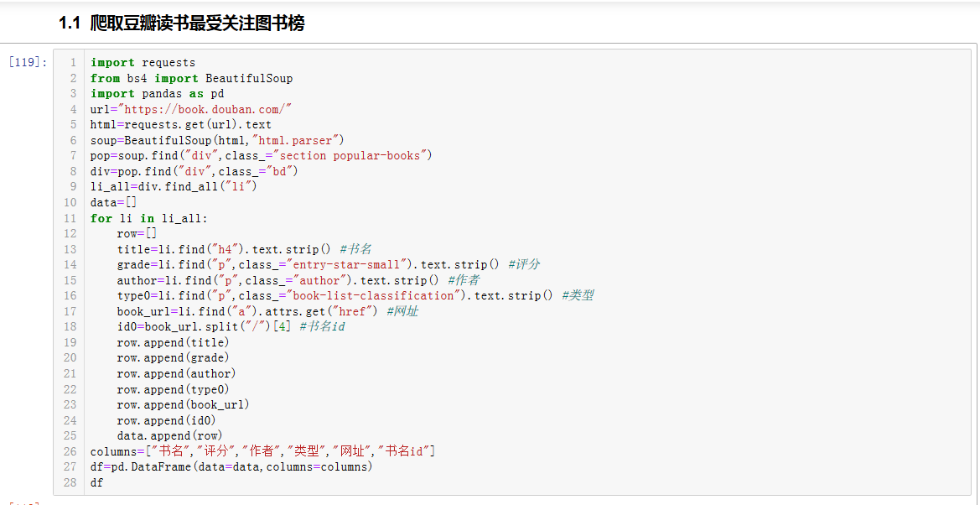Screen dimensions: 980x505
Task: Click the heading "1.1 爬取豆瓣读书最受关注图书榜"
Action: pos(181,23)
